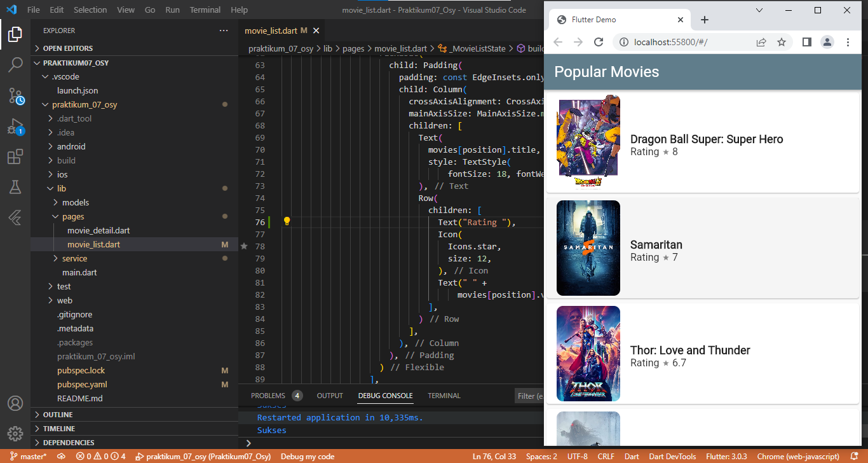Expand the models folder
Screen dimensions: 868x463
pyautogui.click(x=134, y=202)
